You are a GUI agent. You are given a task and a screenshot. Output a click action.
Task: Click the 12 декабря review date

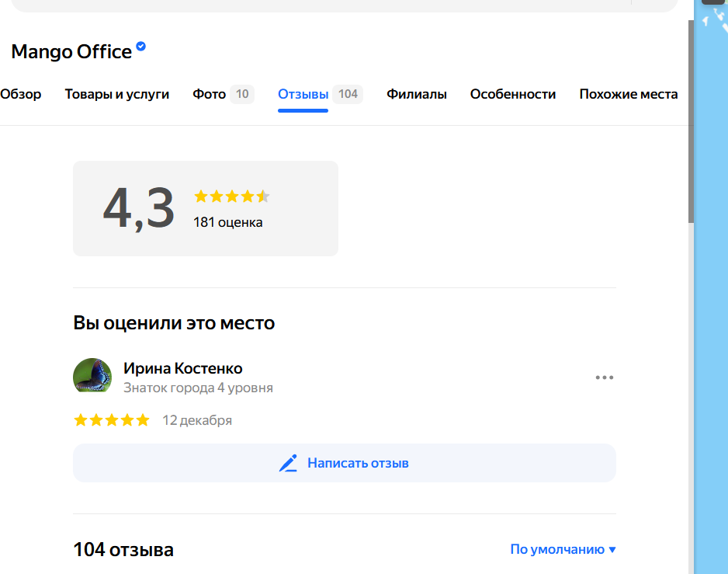(x=197, y=420)
